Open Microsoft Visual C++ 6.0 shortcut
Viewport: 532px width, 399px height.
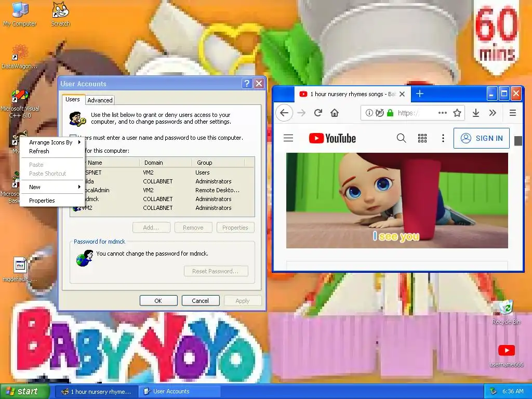point(20,103)
